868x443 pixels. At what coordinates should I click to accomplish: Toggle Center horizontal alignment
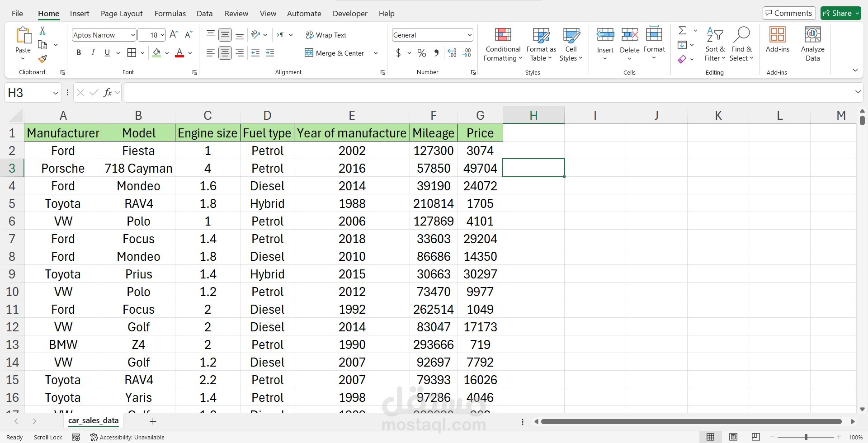point(225,53)
